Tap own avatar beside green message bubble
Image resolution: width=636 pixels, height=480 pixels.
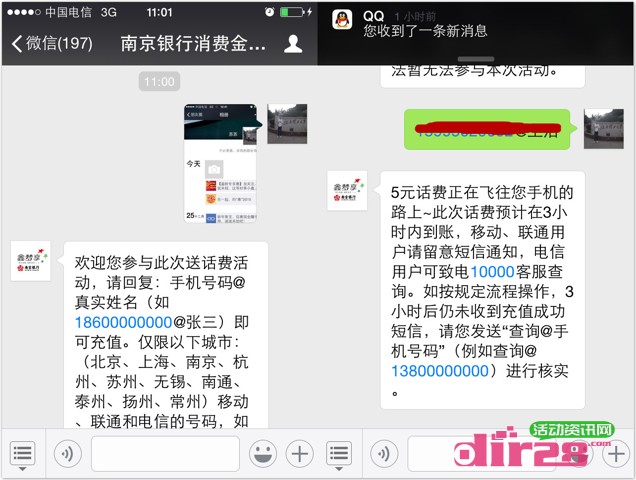604,129
